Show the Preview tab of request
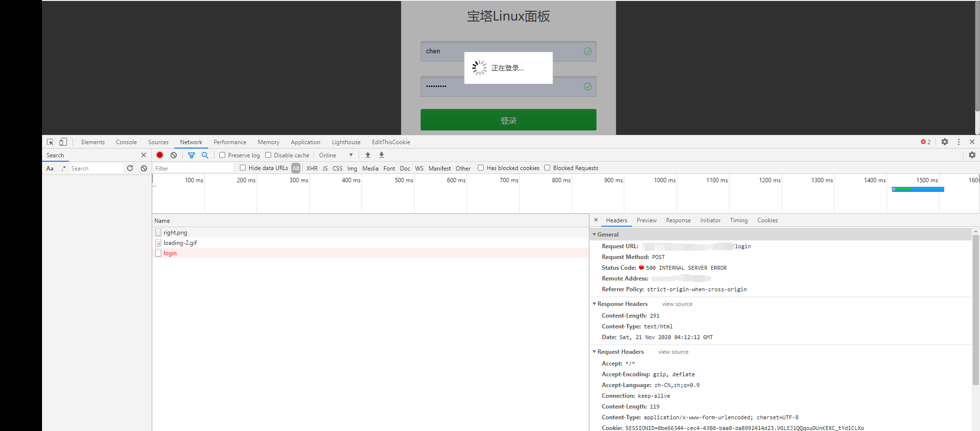This screenshot has width=980, height=431. click(647, 220)
